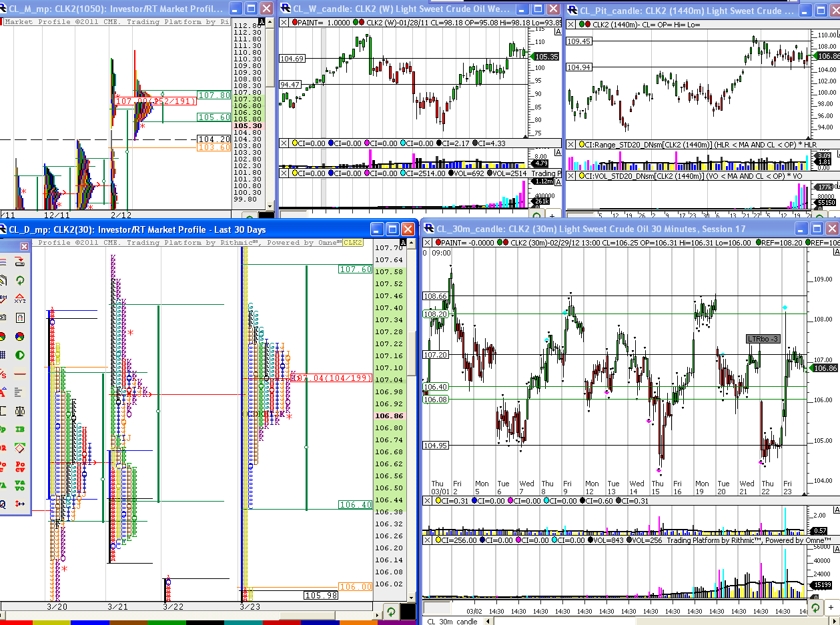The width and height of the screenshot is (840, 625).
Task: Click the balance scales icon
Action: pos(20,411)
